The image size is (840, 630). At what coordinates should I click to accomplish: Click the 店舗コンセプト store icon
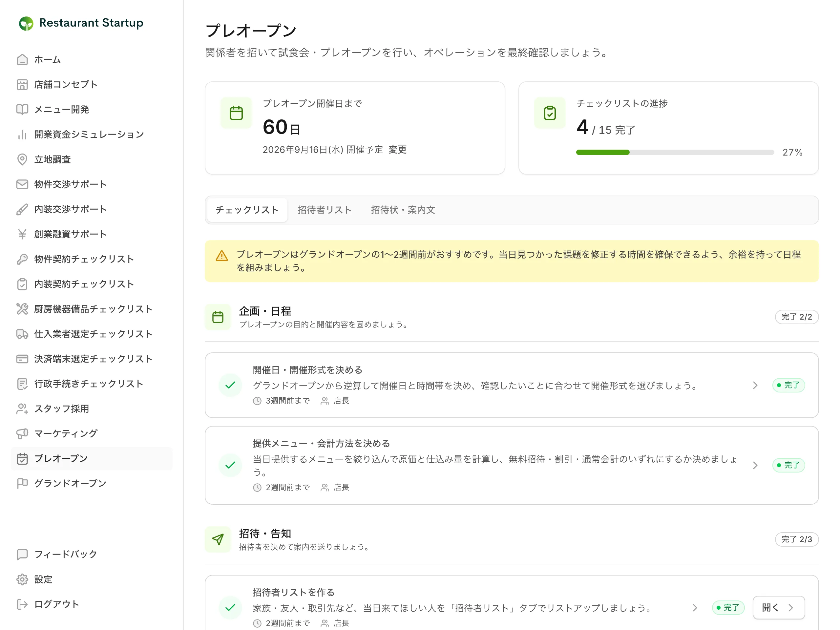(x=22, y=85)
